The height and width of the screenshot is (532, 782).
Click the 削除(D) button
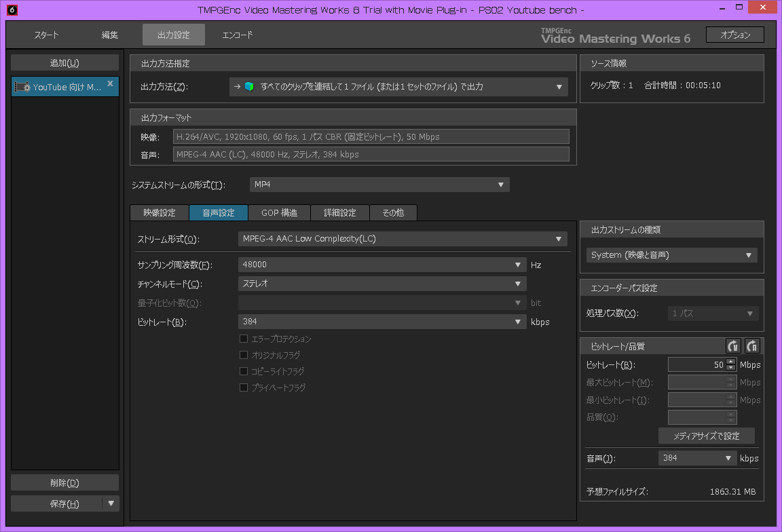(x=65, y=482)
